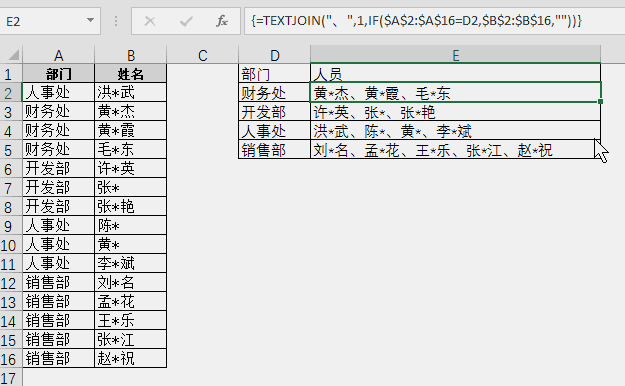
Task: Select cell containing 许*英
Action: click(x=131, y=169)
